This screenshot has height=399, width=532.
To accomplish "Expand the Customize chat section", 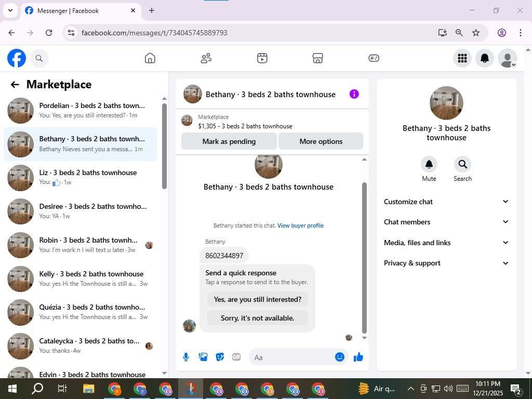I will 446,202.
